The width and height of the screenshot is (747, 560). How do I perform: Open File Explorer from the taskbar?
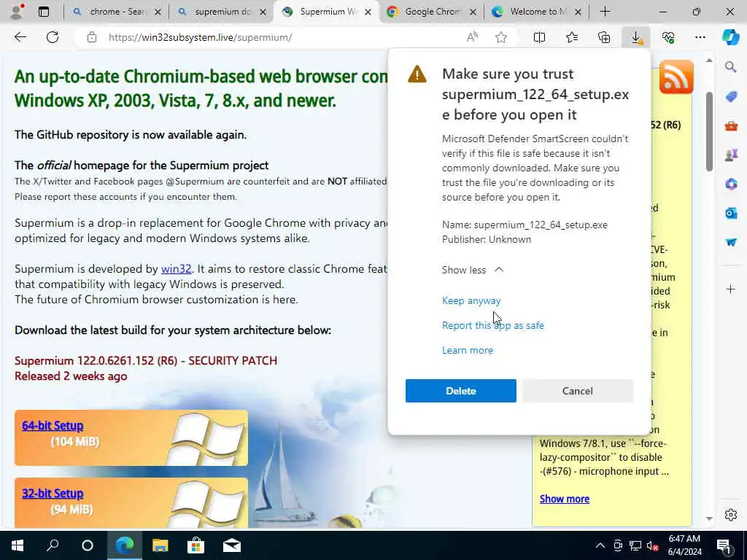tap(160, 545)
